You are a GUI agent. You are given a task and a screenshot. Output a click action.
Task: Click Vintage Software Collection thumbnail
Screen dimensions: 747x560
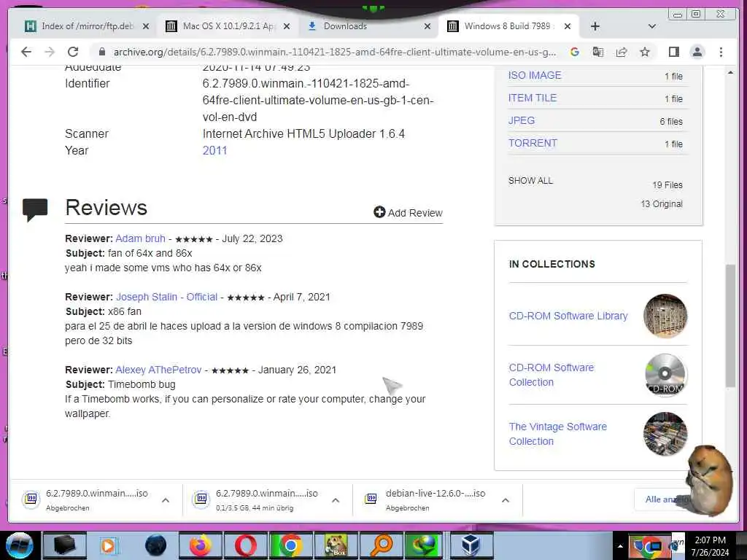coord(665,434)
